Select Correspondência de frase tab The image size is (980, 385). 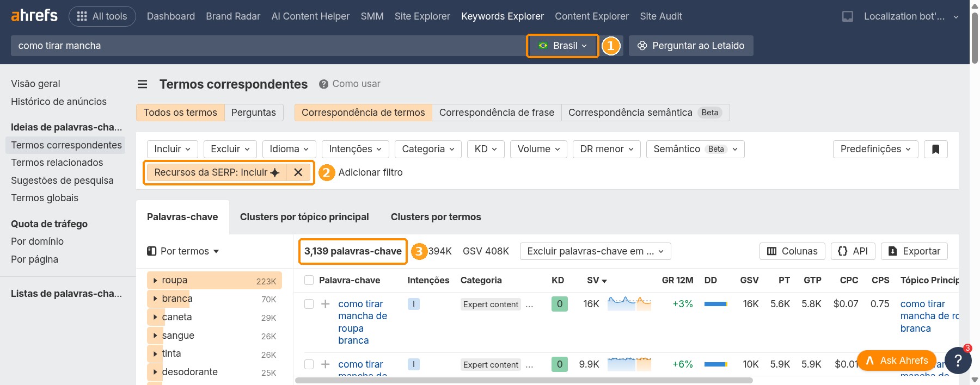click(497, 113)
